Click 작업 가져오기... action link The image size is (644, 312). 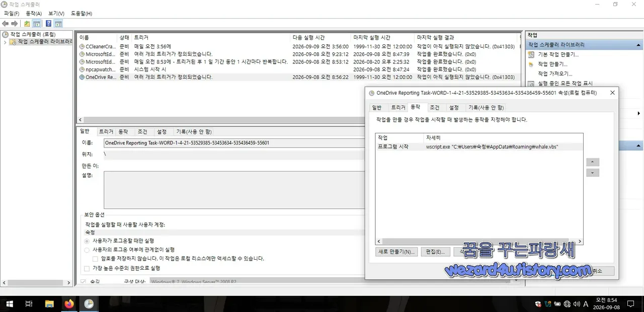(x=555, y=73)
